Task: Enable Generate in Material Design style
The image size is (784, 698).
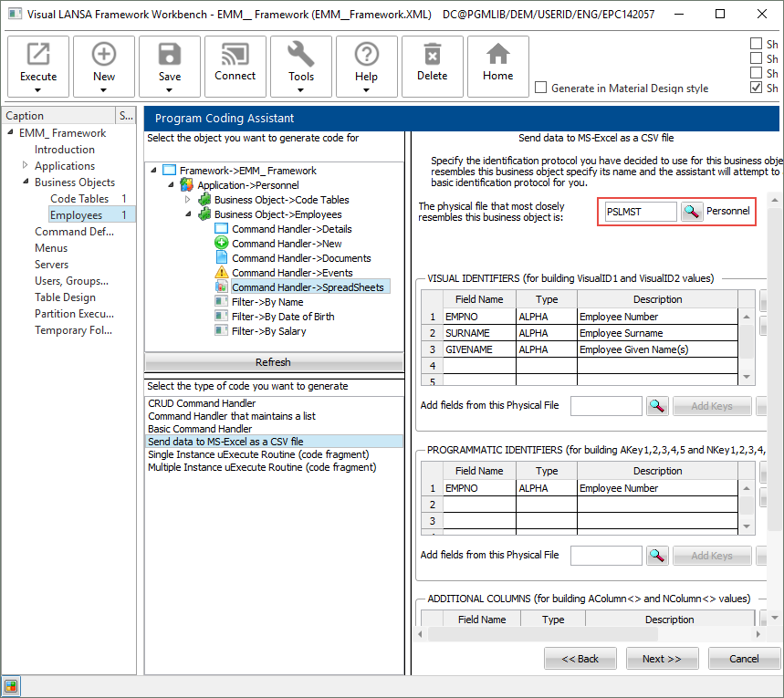Action: point(541,89)
